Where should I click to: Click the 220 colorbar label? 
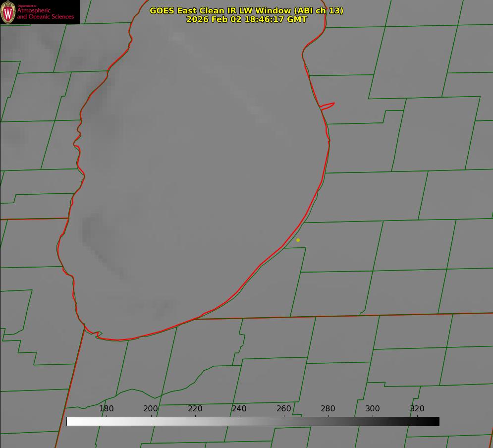[x=195, y=408]
